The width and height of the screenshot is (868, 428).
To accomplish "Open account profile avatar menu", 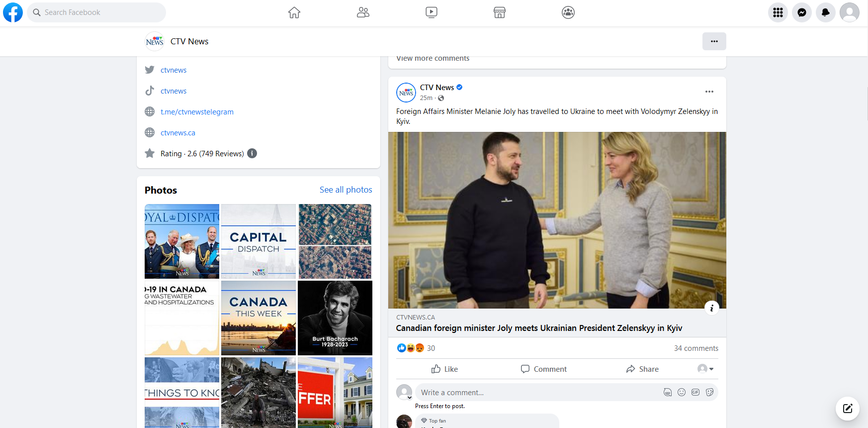I will (x=850, y=12).
